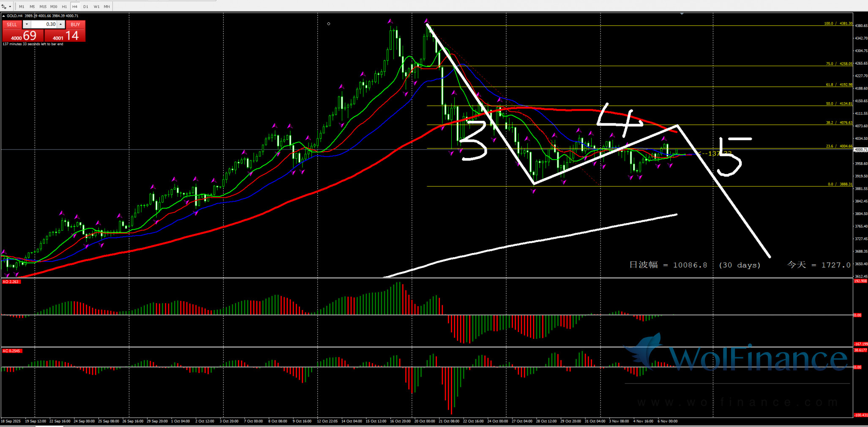Switch to the M1 timeframe

coord(22,7)
